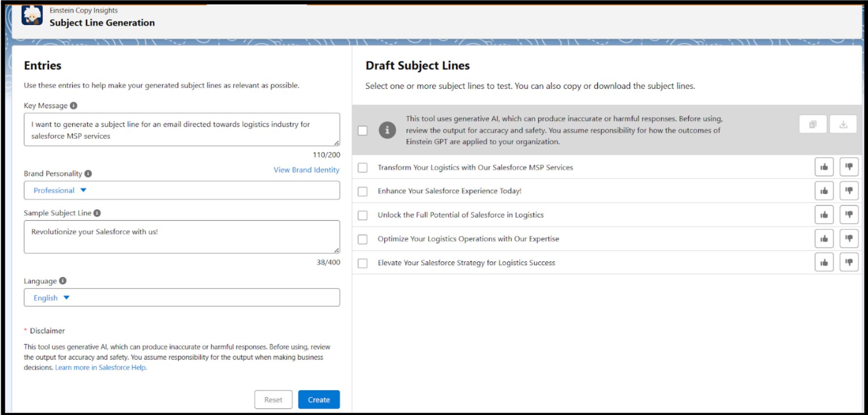Click the '38/400' character counter
The width and height of the screenshot is (868, 415).
coord(329,262)
